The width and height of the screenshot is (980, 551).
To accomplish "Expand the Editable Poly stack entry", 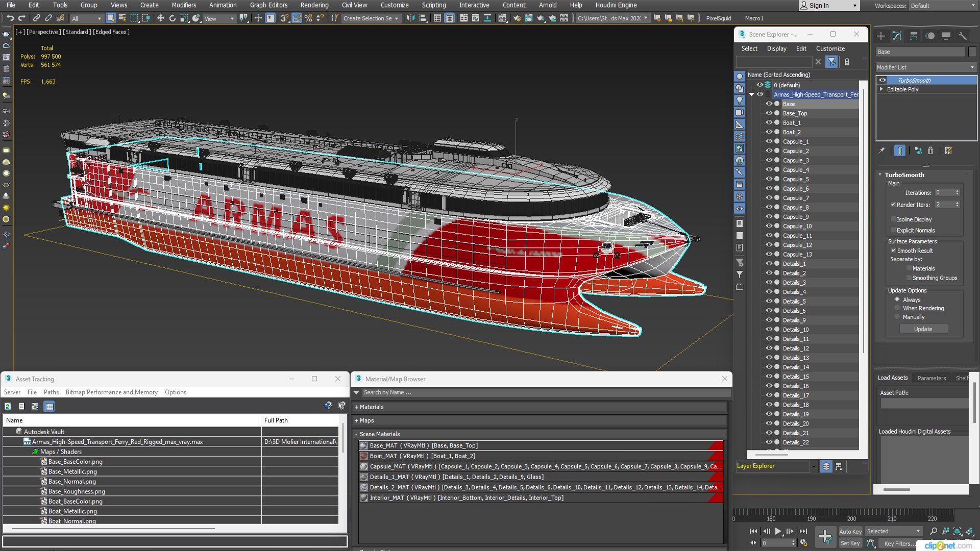I will coord(881,89).
